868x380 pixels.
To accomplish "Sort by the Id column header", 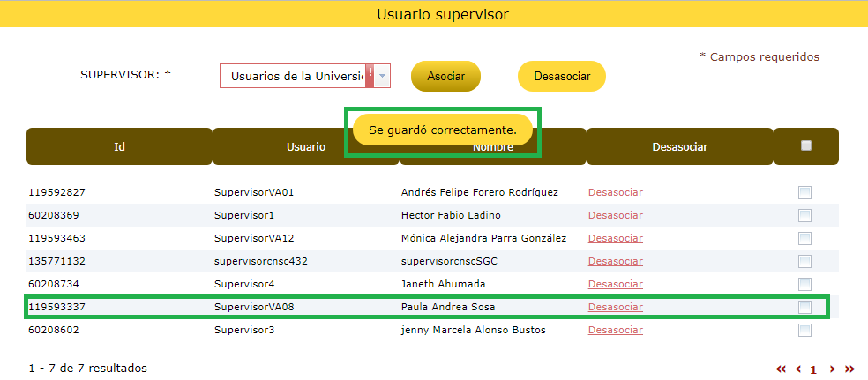I will point(119,147).
